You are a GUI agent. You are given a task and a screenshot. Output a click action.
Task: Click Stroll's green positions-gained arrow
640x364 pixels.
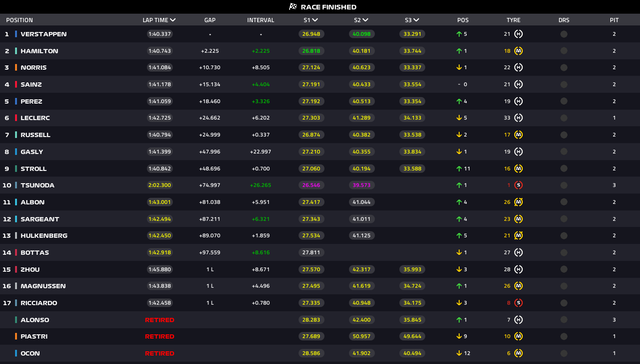(x=458, y=169)
